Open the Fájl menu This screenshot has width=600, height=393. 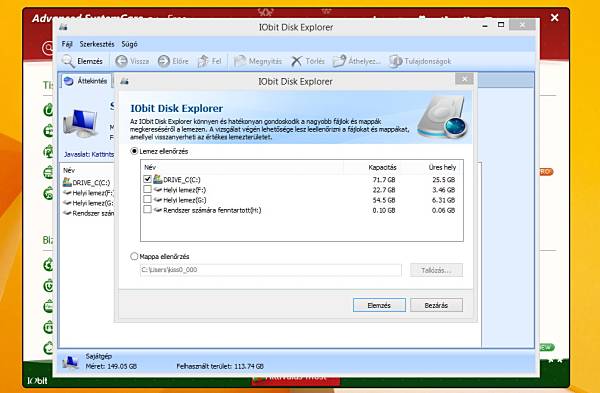click(x=67, y=44)
